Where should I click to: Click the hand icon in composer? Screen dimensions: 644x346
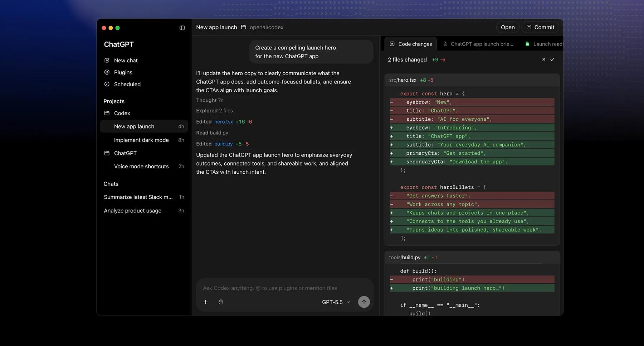coord(221,302)
